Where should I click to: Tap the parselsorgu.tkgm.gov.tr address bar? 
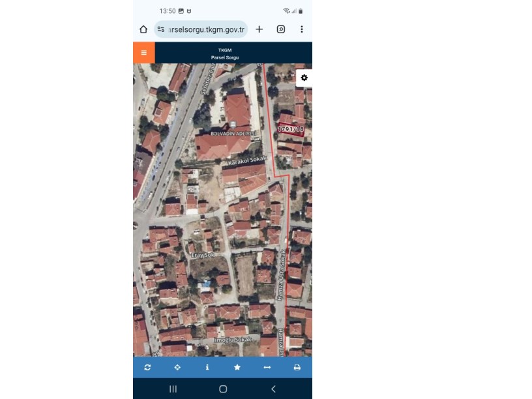(x=206, y=29)
